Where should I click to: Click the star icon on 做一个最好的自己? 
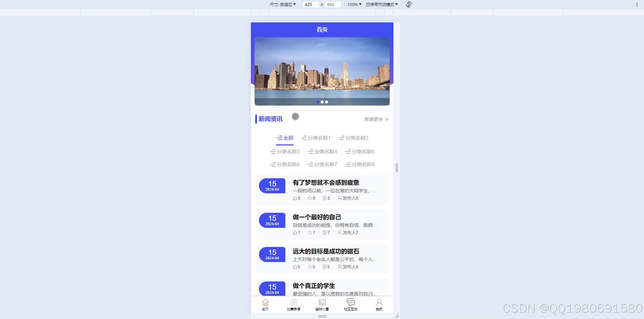click(310, 233)
